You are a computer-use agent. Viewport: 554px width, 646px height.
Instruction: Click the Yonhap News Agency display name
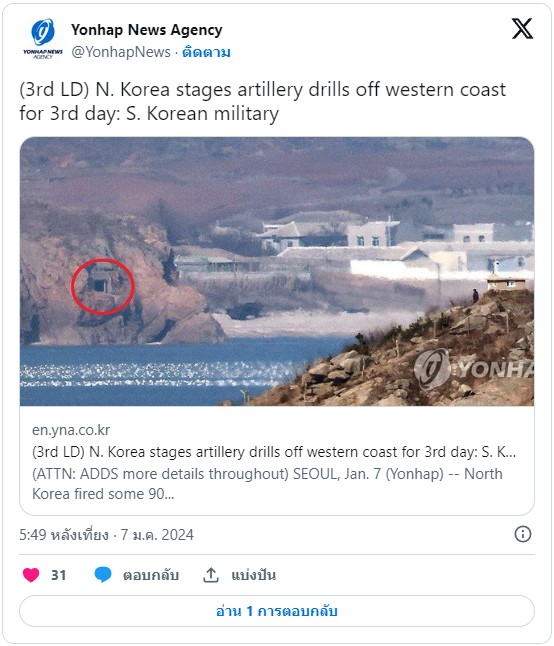click(147, 30)
